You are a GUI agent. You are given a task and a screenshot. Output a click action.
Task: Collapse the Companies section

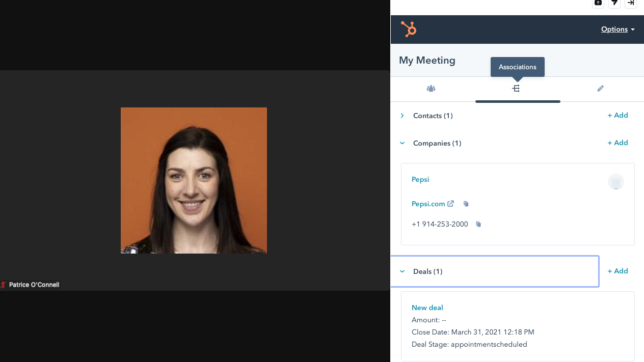tap(402, 143)
